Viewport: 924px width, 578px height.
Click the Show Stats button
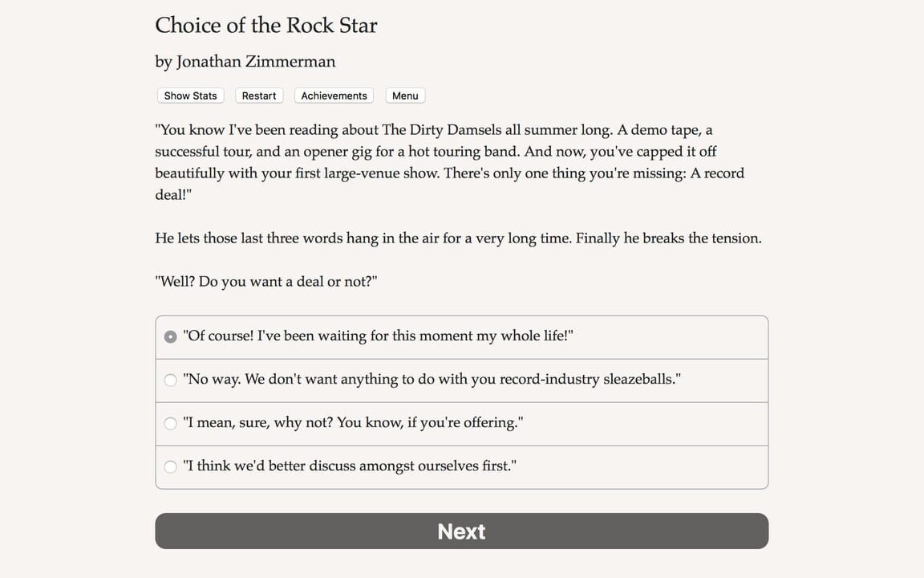click(x=190, y=96)
